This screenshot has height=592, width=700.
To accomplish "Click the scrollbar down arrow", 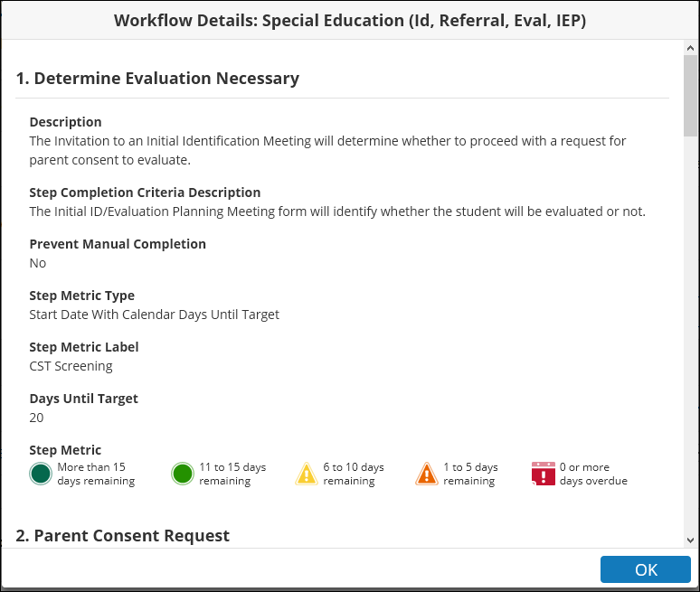I will 691,540.
